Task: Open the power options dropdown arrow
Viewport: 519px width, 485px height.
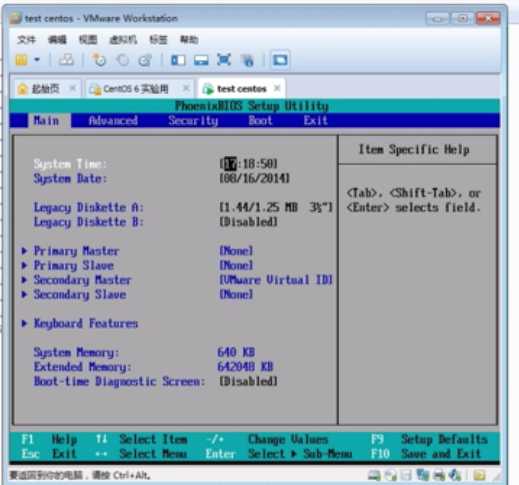Action: tap(37, 60)
